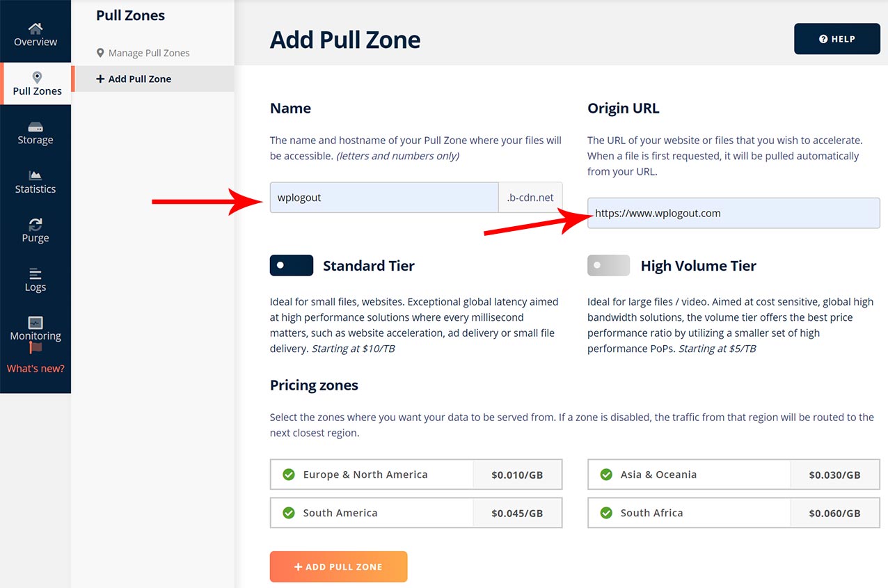Open the Overview home icon
The width and height of the screenshot is (888, 588).
click(35, 28)
